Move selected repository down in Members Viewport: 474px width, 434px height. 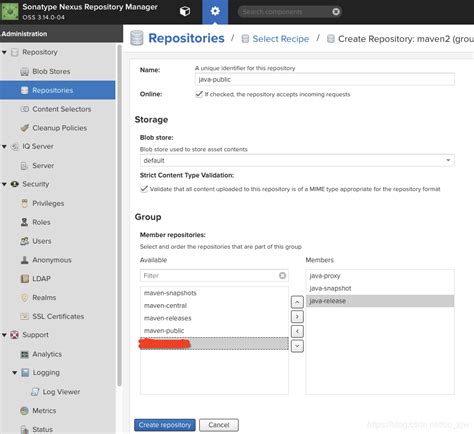pos(297,346)
